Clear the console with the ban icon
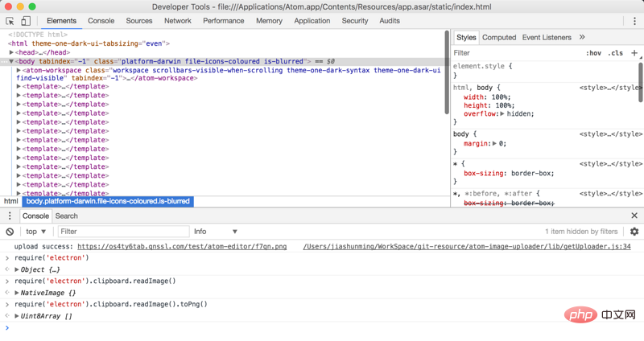Viewport: 644px width, 341px height. click(10, 232)
